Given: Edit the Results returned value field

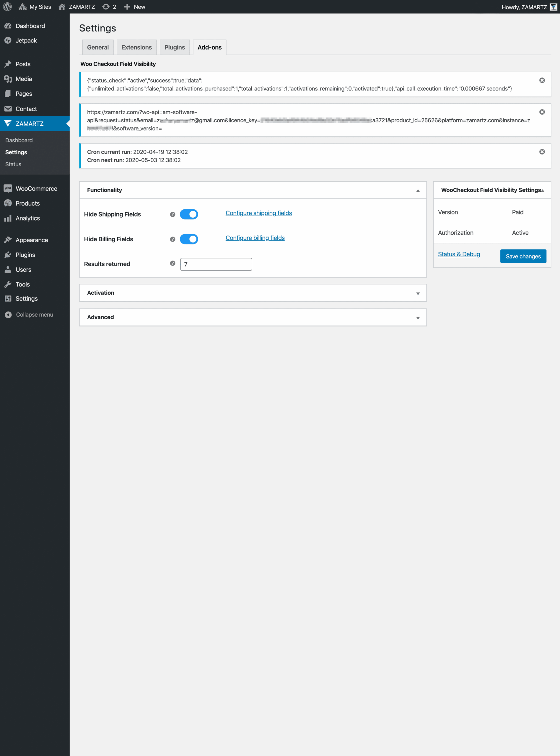Looking at the screenshot, I should pyautogui.click(x=216, y=264).
